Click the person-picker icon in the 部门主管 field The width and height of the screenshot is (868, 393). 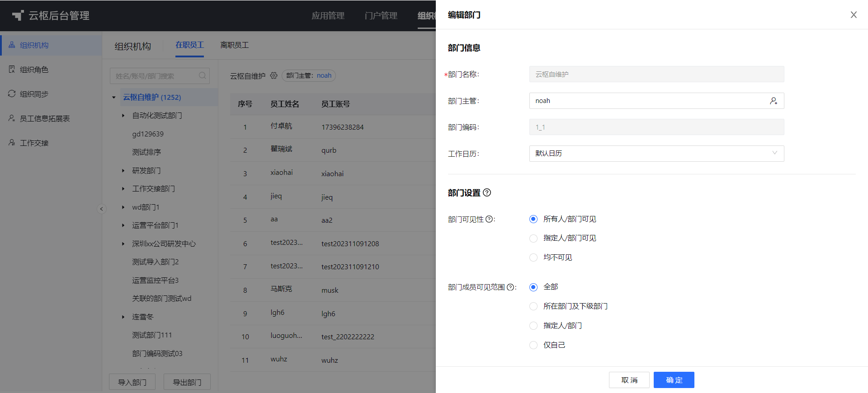[774, 101]
